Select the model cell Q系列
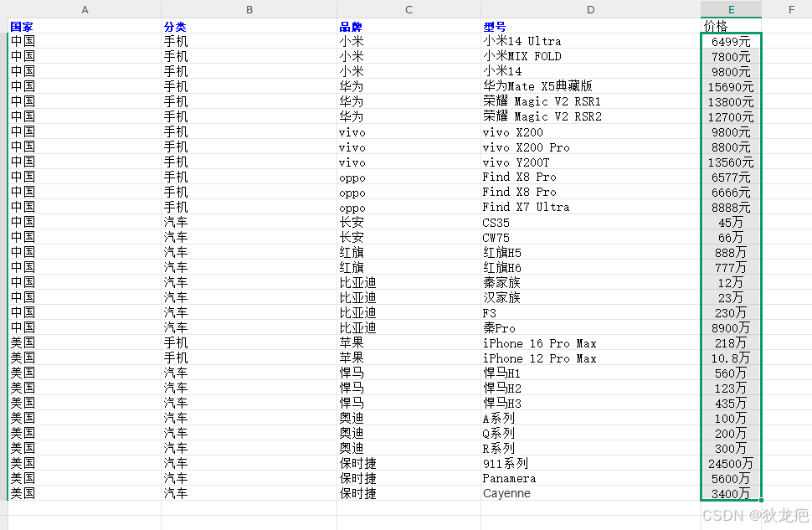 tap(590, 433)
